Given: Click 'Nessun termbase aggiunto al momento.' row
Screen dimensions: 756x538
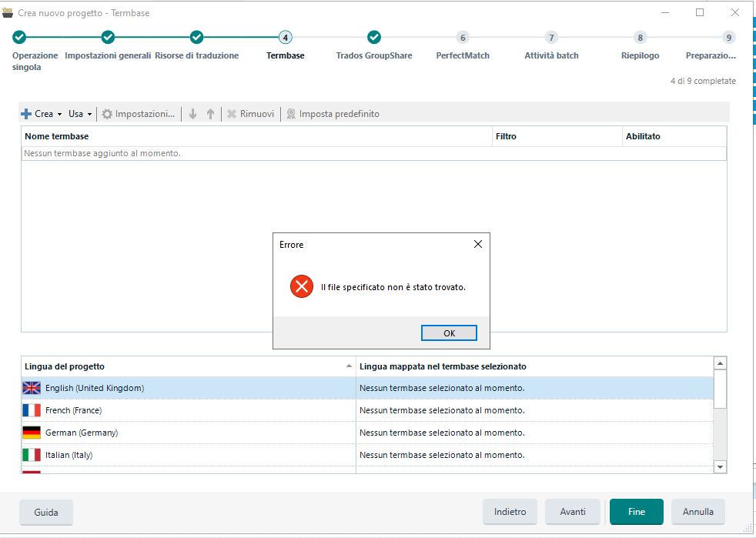Looking at the screenshot, I should point(373,153).
